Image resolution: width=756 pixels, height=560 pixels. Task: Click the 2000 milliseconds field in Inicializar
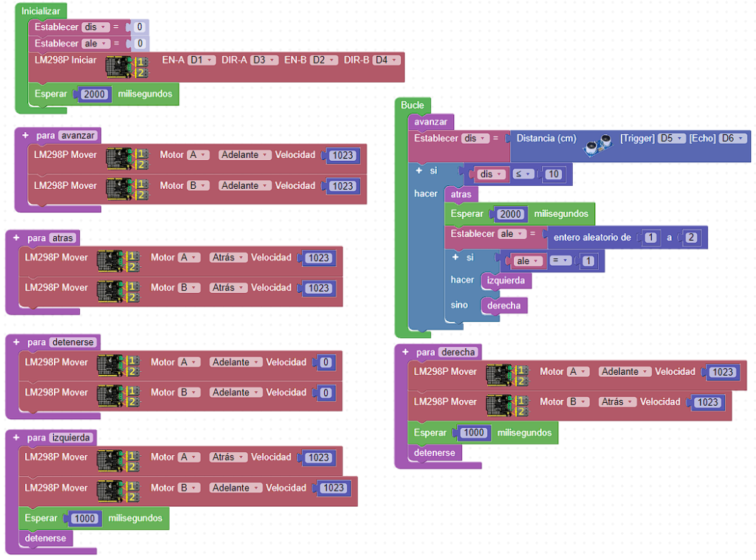[94, 94]
